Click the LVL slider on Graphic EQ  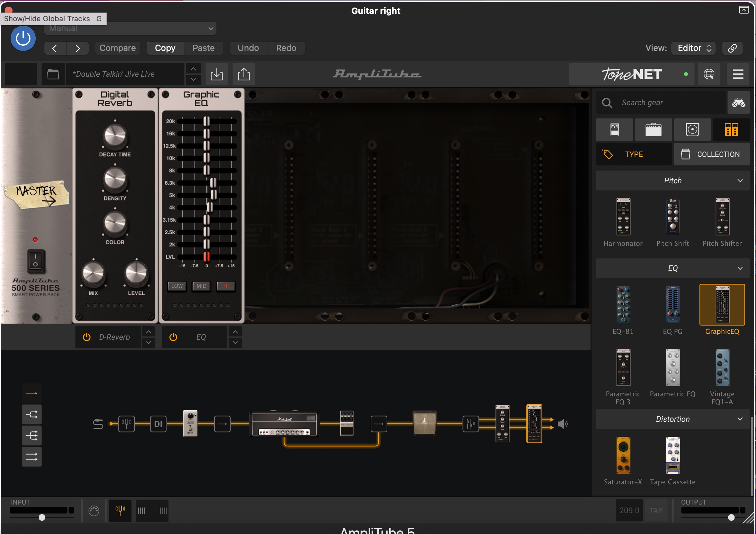coord(207,257)
